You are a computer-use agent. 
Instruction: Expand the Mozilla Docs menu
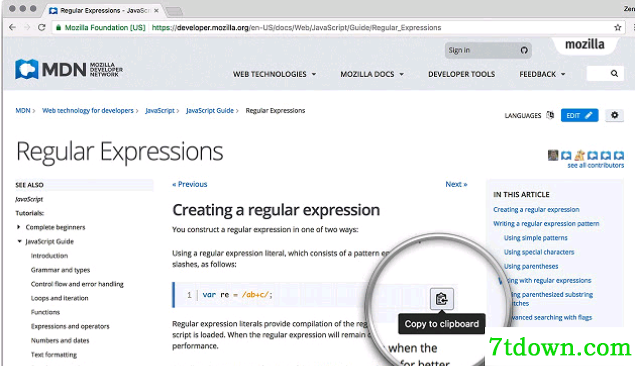[x=372, y=74]
